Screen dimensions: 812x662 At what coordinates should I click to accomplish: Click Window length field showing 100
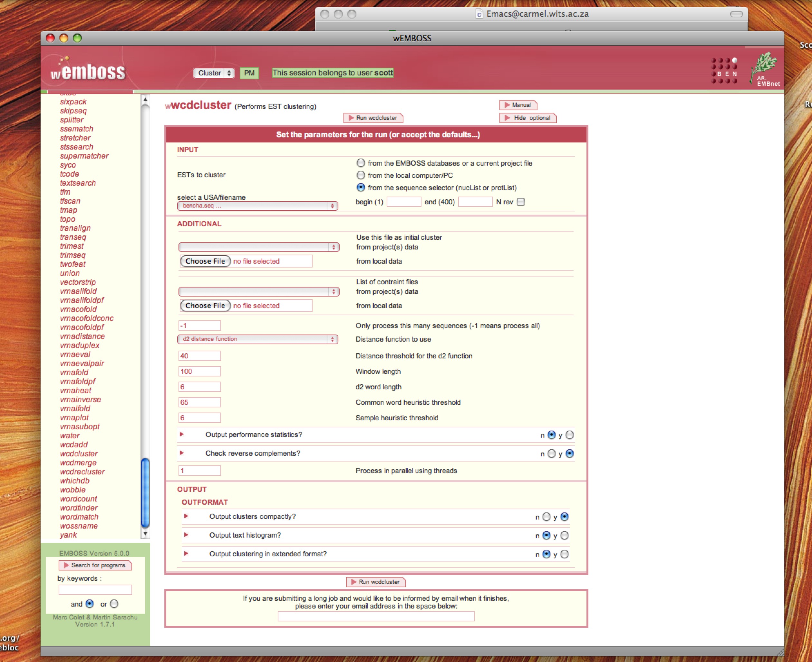point(199,371)
